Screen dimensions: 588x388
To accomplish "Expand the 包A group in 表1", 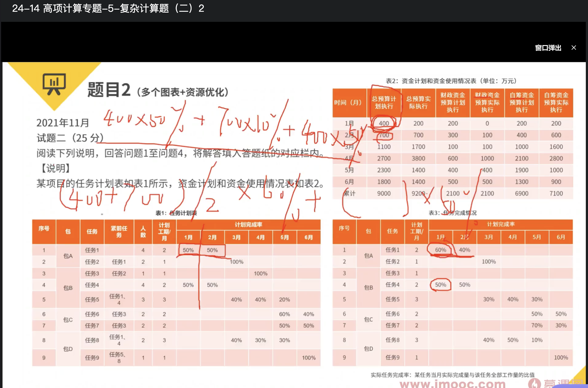I will pyautogui.click(x=68, y=256).
